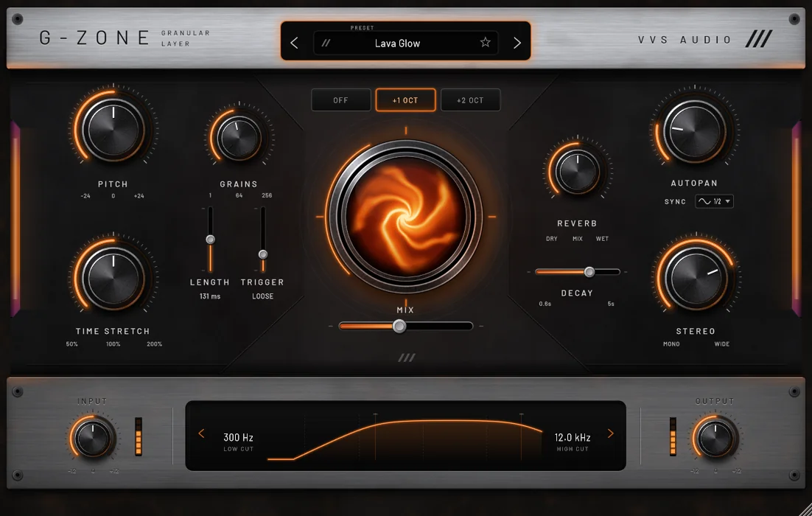Click the WIDE label under Stereo
The width and height of the screenshot is (812, 516).
point(722,344)
